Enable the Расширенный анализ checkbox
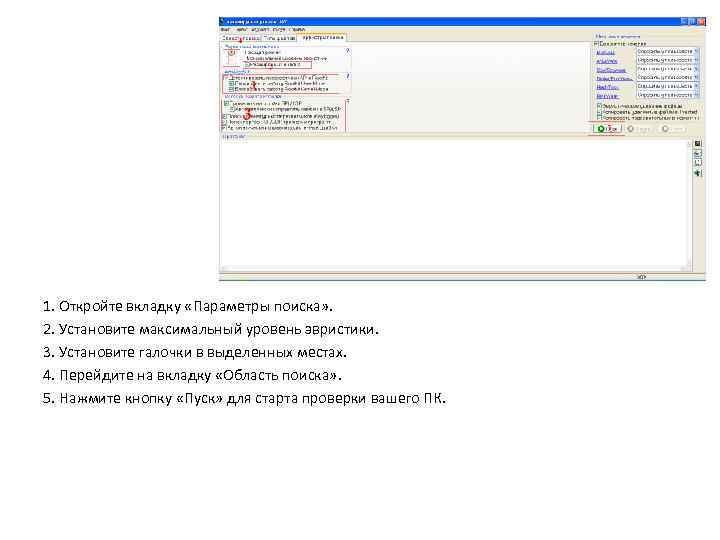Viewport: 720px width, 540px height. click(247, 64)
